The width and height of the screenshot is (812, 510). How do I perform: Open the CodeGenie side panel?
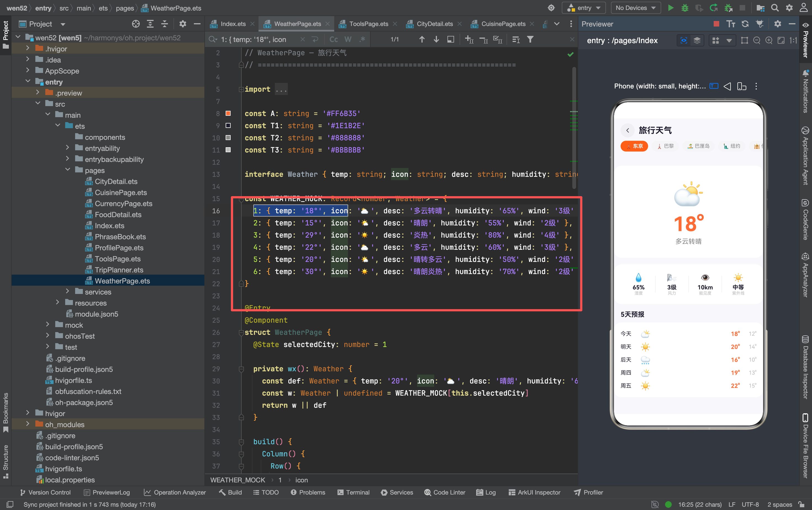click(x=806, y=220)
